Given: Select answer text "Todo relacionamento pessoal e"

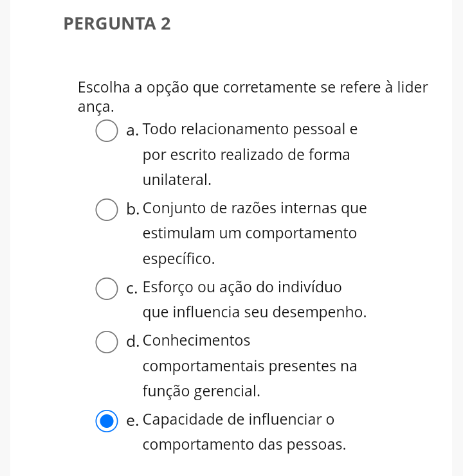Looking at the screenshot, I should pos(250,130).
